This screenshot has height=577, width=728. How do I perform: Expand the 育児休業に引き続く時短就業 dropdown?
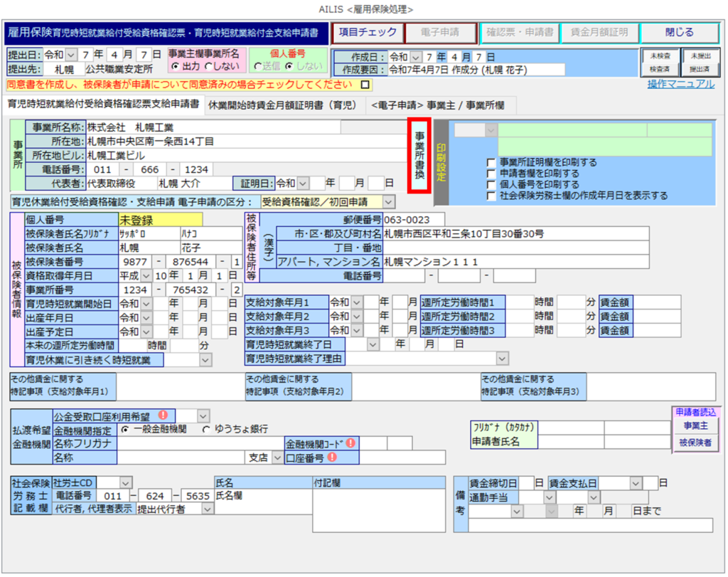coord(205,360)
